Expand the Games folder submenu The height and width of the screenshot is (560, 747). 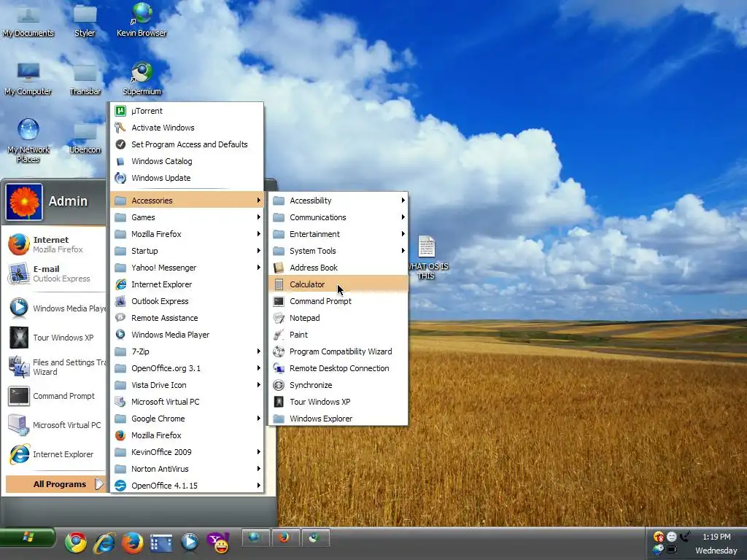click(x=187, y=217)
